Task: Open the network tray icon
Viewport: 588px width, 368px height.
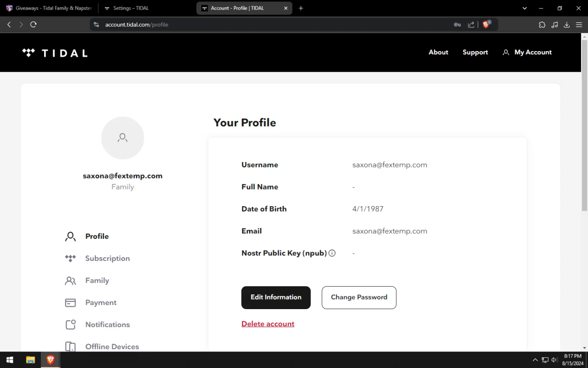Action: tap(545, 360)
